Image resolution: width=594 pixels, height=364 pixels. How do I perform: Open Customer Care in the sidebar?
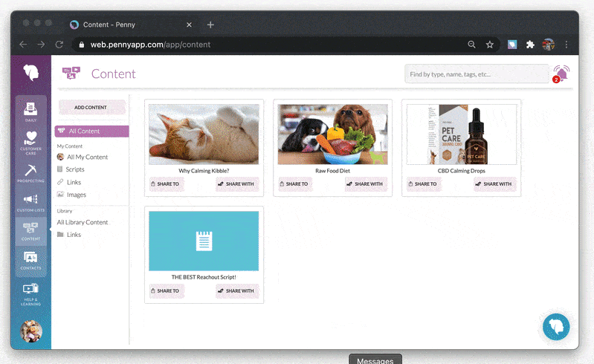coord(30,143)
